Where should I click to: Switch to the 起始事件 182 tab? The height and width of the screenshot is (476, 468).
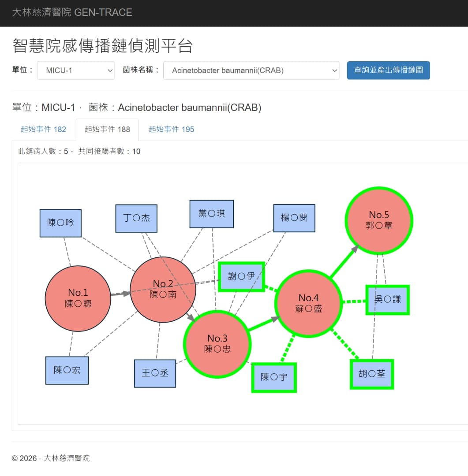coord(44,129)
